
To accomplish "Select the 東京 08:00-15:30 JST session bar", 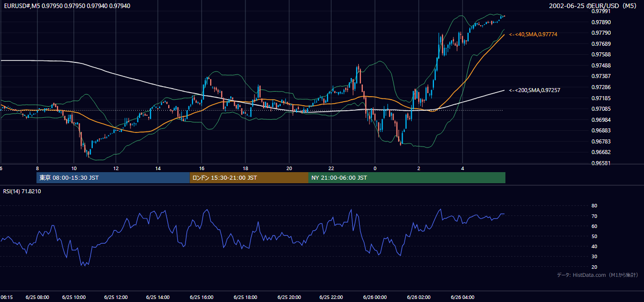I will coord(113,178).
